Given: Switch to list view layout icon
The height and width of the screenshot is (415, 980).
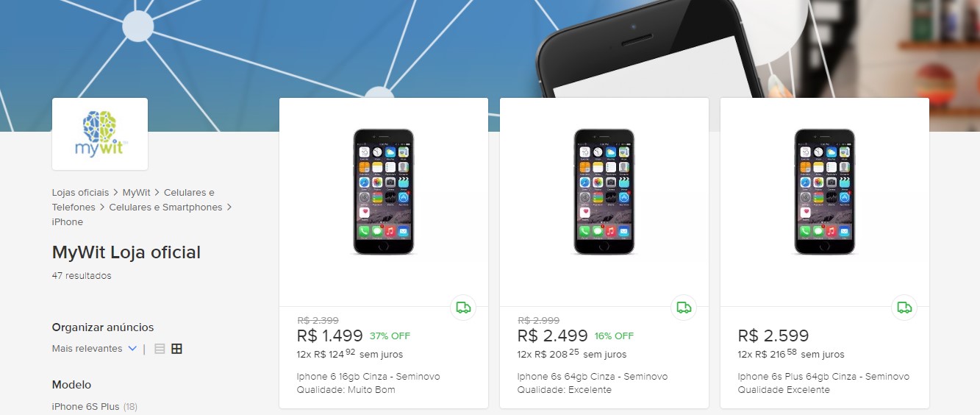Looking at the screenshot, I should click(160, 349).
